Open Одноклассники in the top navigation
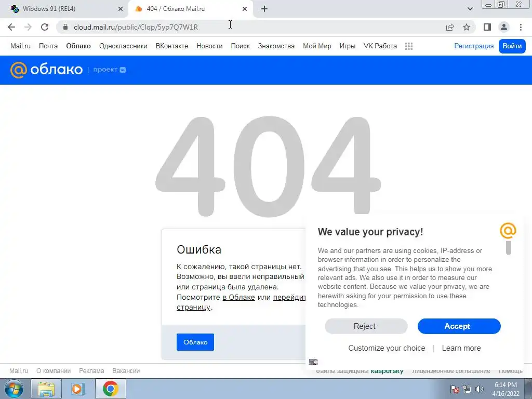 tap(123, 46)
